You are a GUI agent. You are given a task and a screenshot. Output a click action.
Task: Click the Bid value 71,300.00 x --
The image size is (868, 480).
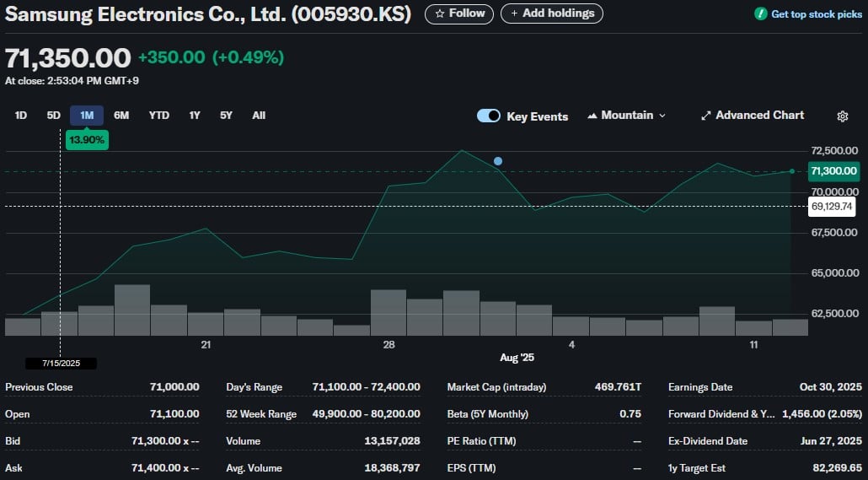pyautogui.click(x=165, y=441)
